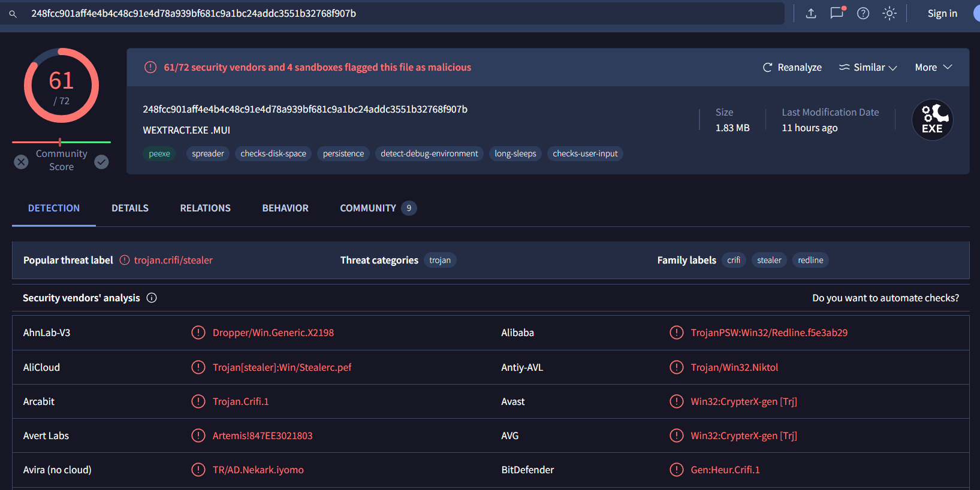The height and width of the screenshot is (490, 980).
Task: Toggle light theme with sun icon
Action: [x=889, y=13]
